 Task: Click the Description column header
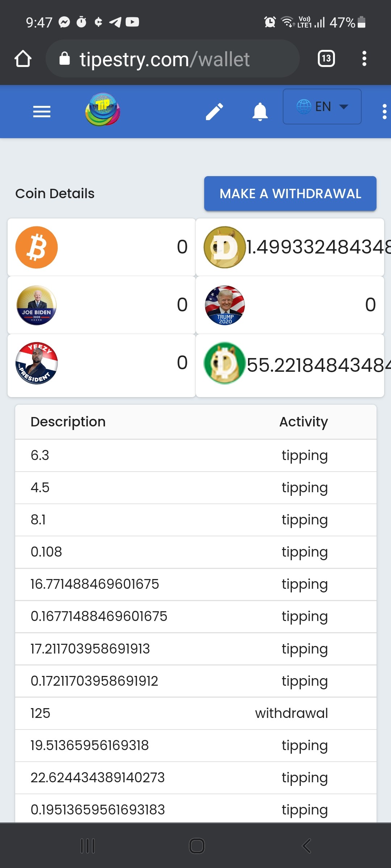click(x=68, y=422)
